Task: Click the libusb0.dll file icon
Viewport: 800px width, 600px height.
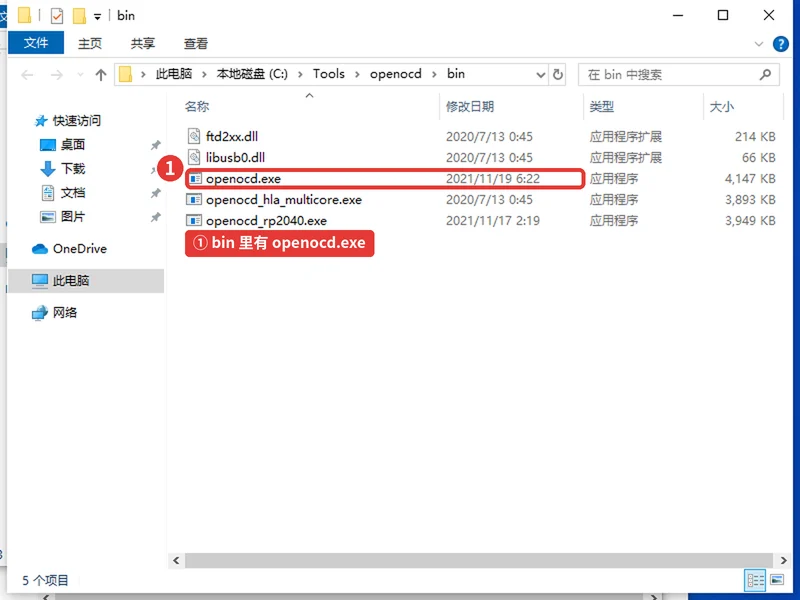Action: pos(194,157)
